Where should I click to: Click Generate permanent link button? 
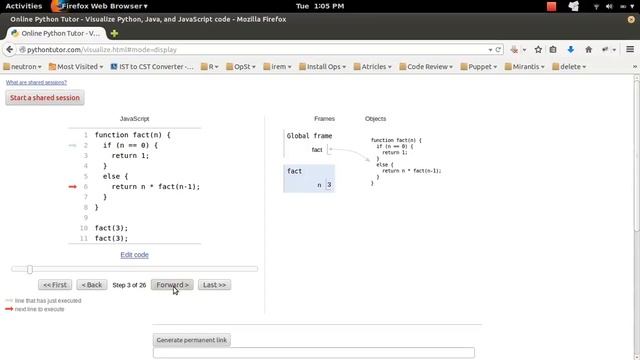[191, 340]
